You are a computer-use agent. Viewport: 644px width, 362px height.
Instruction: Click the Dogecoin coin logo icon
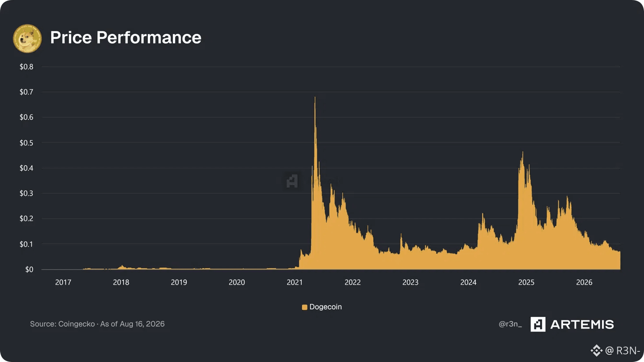pyautogui.click(x=27, y=38)
